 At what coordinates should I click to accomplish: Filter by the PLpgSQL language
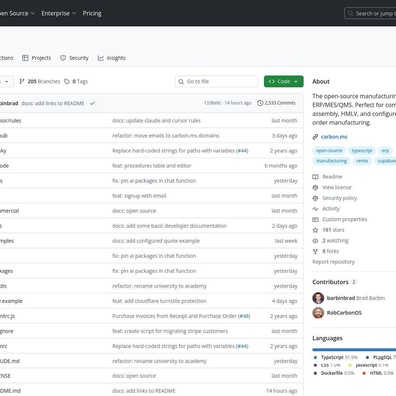[381, 357]
